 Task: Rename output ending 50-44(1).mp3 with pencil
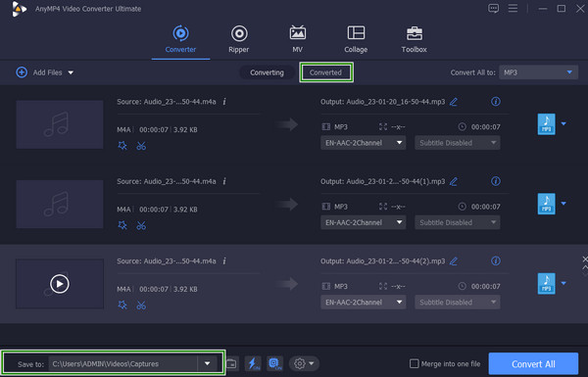[x=454, y=181]
